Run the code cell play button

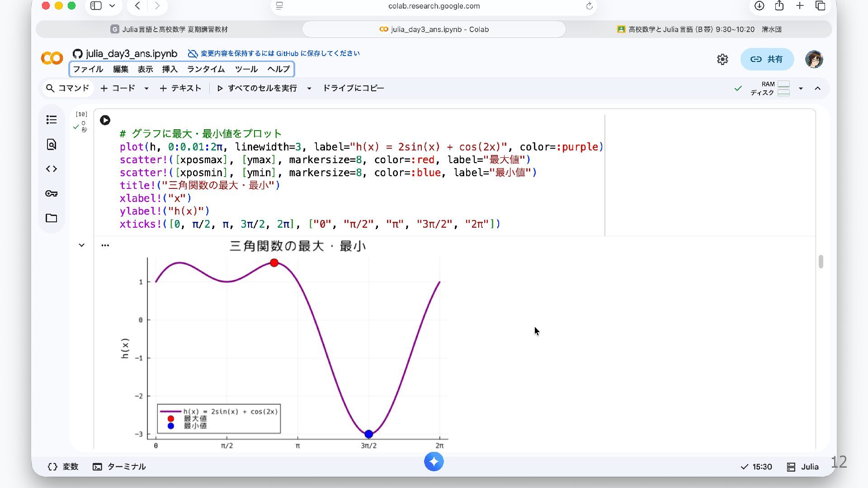105,120
